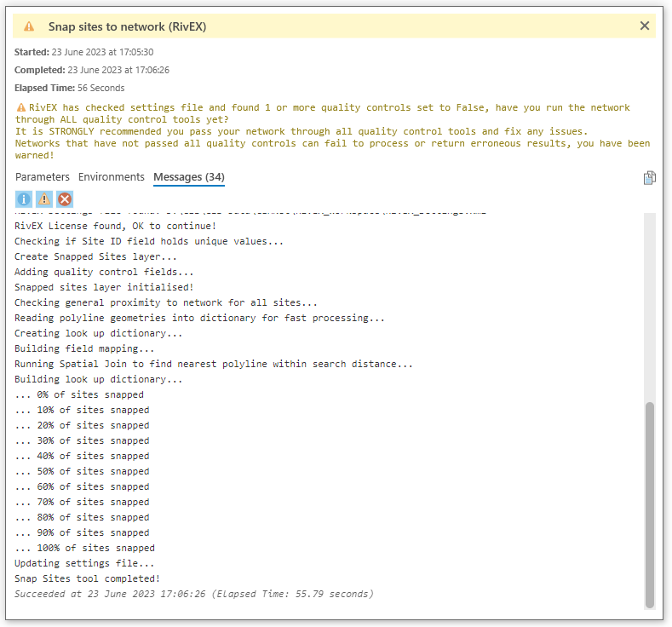Screen dimensions: 672x627
Task: Click 'Checking if Site ID field holds unique values'
Action: (149, 241)
